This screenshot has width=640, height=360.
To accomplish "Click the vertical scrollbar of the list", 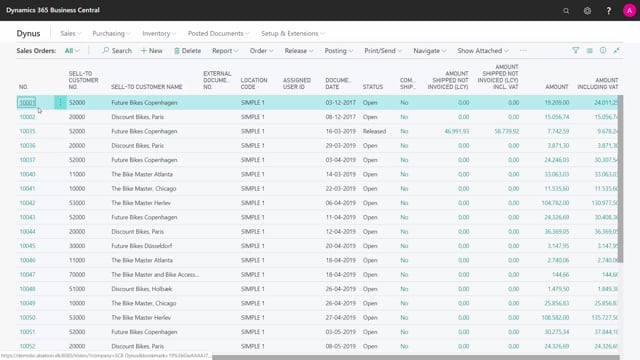I will [x=620, y=180].
